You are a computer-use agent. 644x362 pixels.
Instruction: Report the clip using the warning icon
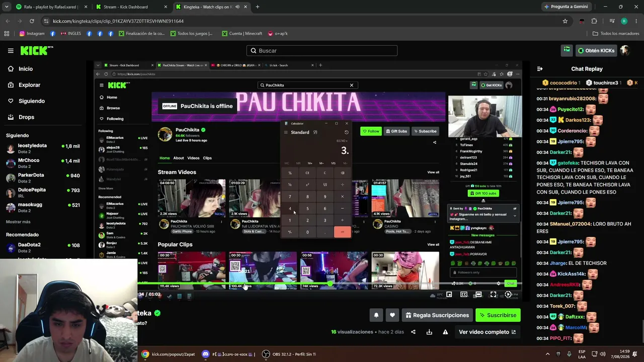(445, 332)
